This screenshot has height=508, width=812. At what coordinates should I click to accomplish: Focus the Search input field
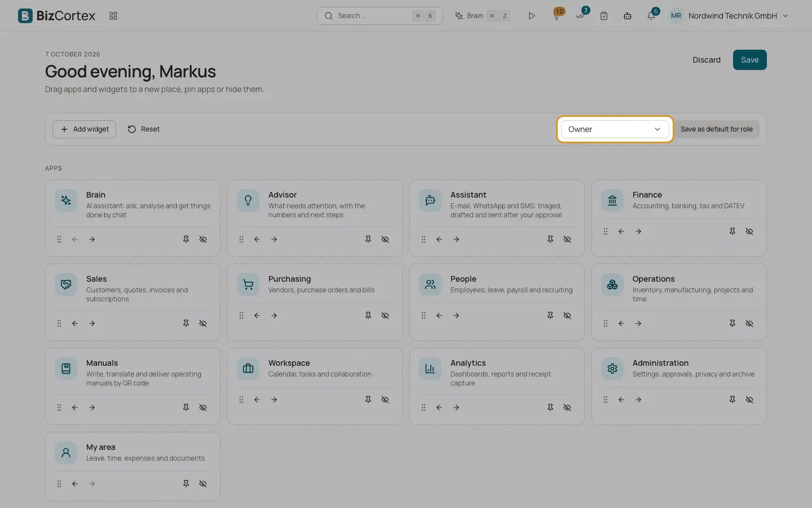(380, 16)
